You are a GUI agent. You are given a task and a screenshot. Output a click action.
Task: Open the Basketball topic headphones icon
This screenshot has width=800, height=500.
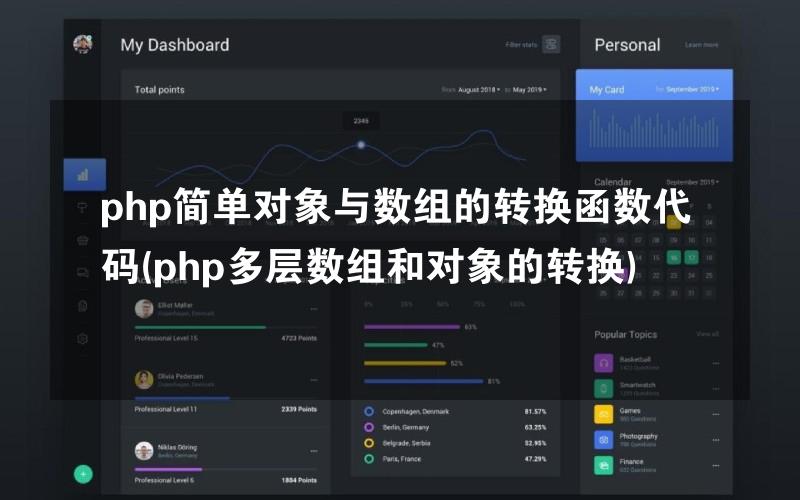pyautogui.click(x=603, y=362)
